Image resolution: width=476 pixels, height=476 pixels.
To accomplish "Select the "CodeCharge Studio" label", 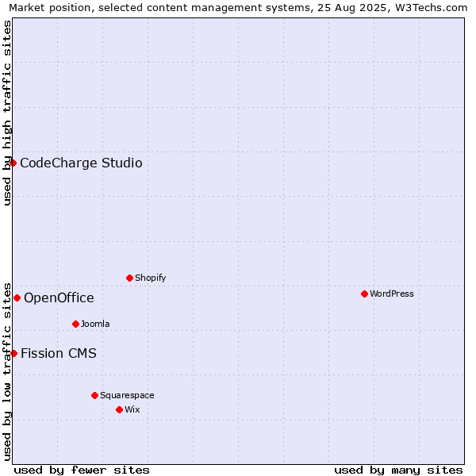I will coord(81,163).
